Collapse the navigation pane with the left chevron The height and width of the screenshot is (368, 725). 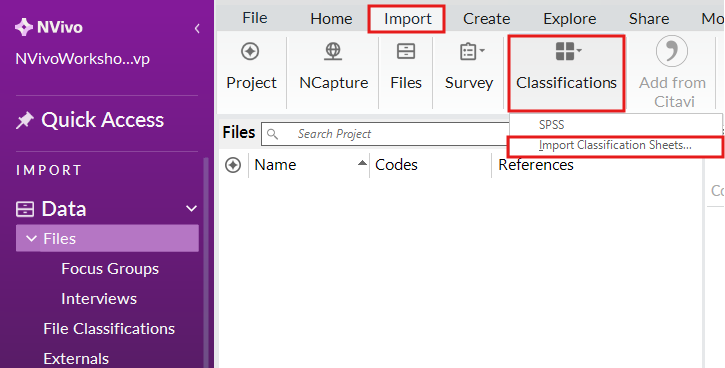pos(197,28)
